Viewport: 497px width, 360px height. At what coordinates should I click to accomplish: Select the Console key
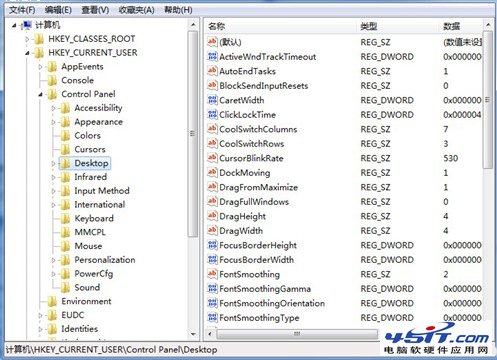coord(78,80)
